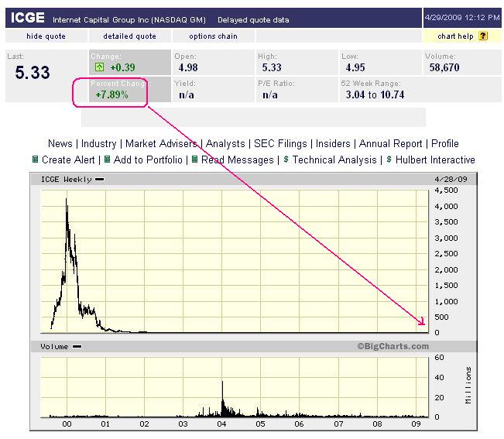
Task: Open Technical Analysis link
Action: [x=334, y=159]
